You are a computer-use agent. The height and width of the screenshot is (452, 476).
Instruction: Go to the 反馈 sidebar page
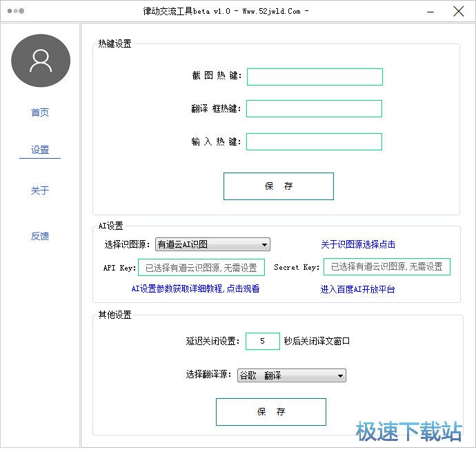pos(40,236)
